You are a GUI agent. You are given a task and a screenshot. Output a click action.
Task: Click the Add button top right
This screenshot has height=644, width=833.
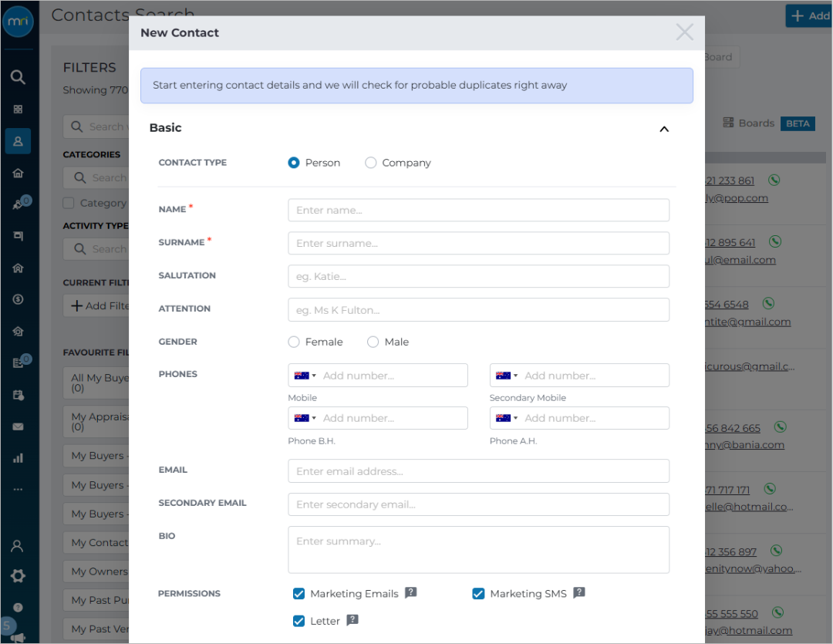click(x=809, y=16)
